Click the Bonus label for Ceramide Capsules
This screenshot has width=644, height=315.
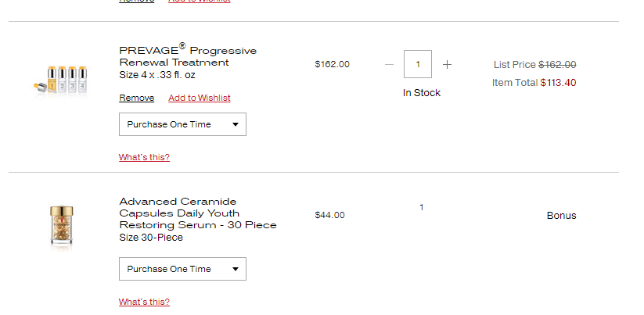[562, 216]
